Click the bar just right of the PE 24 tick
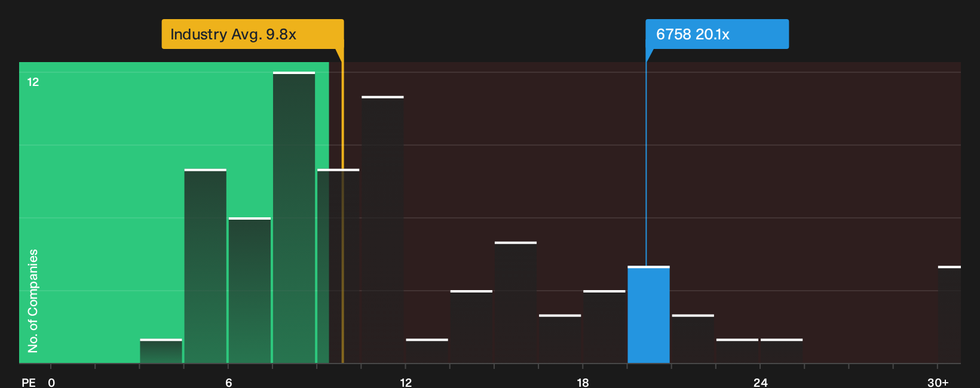Screen dimensions: 980x388 coord(782,351)
